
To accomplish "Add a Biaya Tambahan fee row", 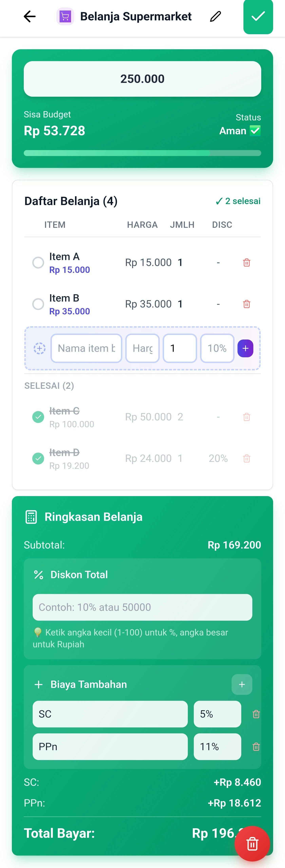I will [241, 684].
